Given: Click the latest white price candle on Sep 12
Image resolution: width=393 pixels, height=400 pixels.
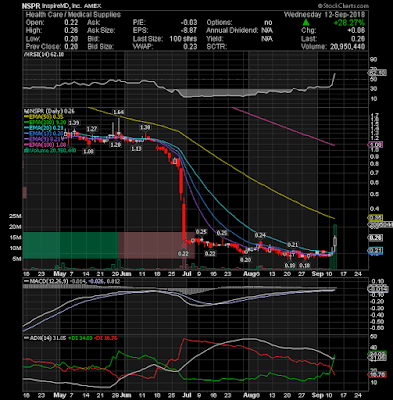Looking at the screenshot, I should pyautogui.click(x=335, y=242).
